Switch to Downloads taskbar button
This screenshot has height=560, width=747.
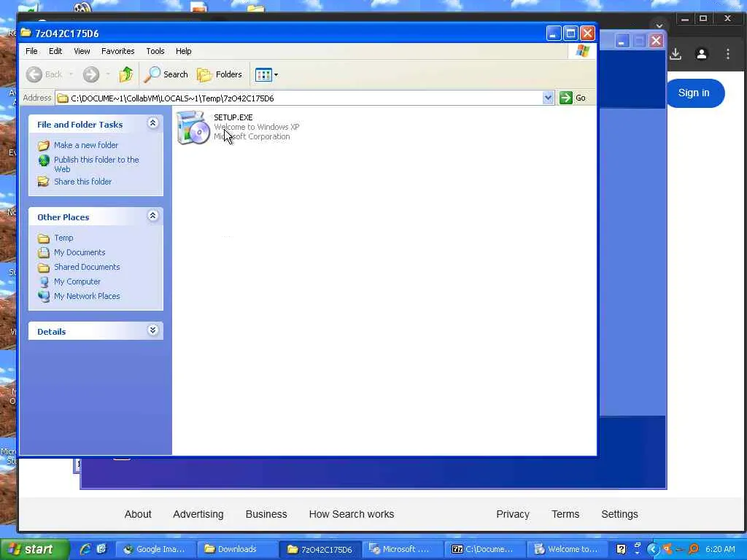tap(237, 550)
